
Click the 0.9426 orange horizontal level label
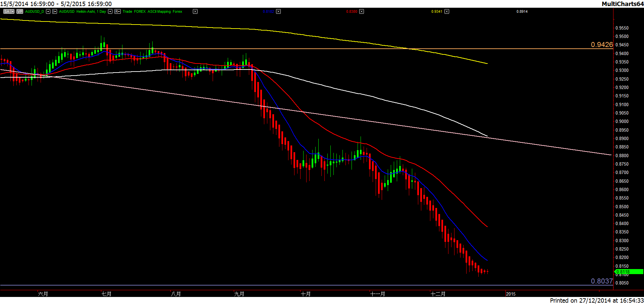[602, 45]
